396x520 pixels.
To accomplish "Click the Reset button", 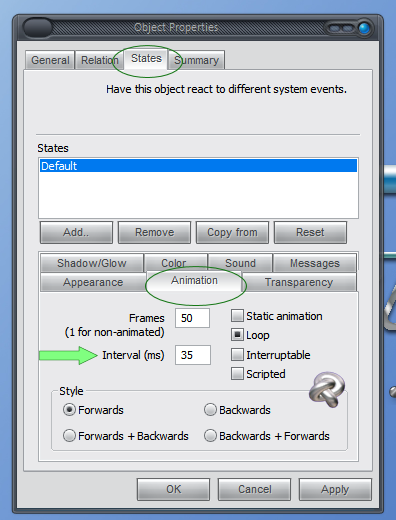I will click(x=310, y=232).
